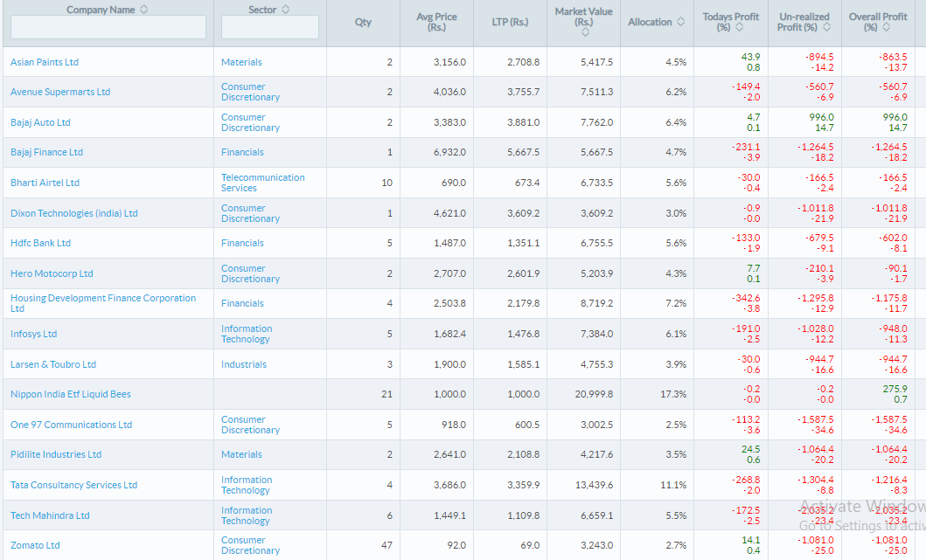Open Tata Consultancy Services Ltd
The width and height of the screenshot is (926, 560).
pyautogui.click(x=73, y=485)
